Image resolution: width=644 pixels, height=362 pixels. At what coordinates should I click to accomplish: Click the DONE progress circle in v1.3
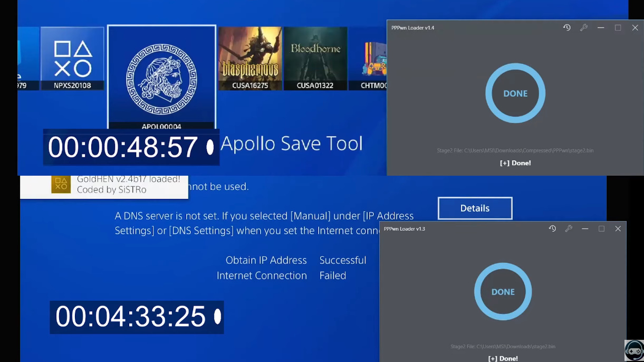(503, 291)
